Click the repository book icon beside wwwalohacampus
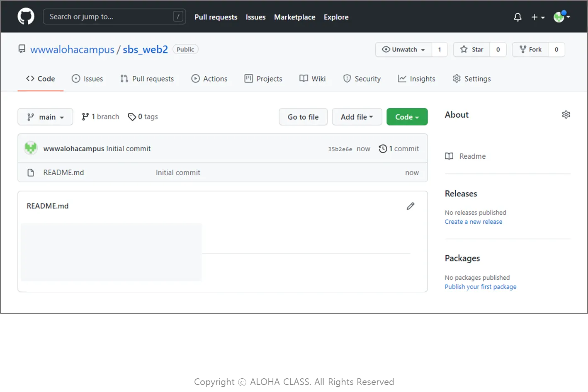 (x=22, y=49)
